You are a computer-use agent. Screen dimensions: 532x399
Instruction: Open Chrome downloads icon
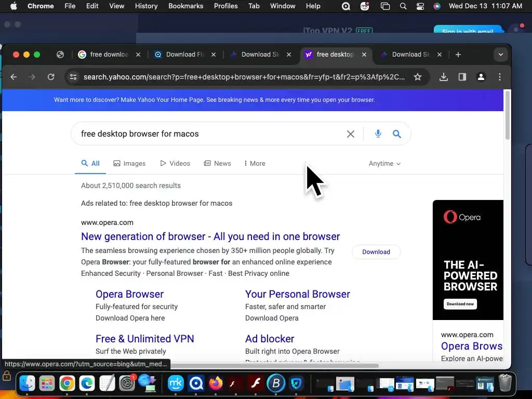(444, 77)
